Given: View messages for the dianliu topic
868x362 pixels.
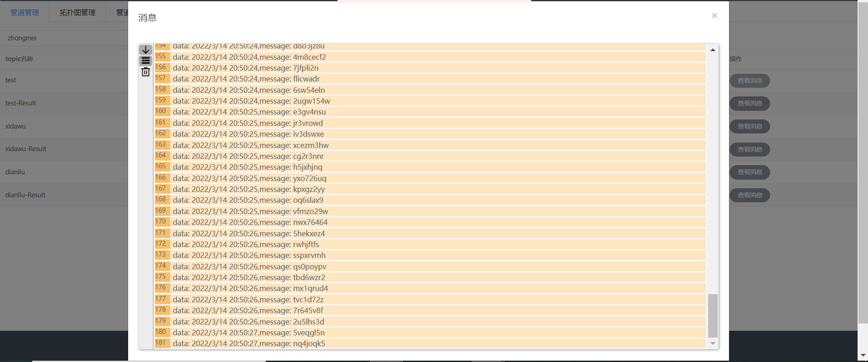Looking at the screenshot, I should click(x=749, y=172).
